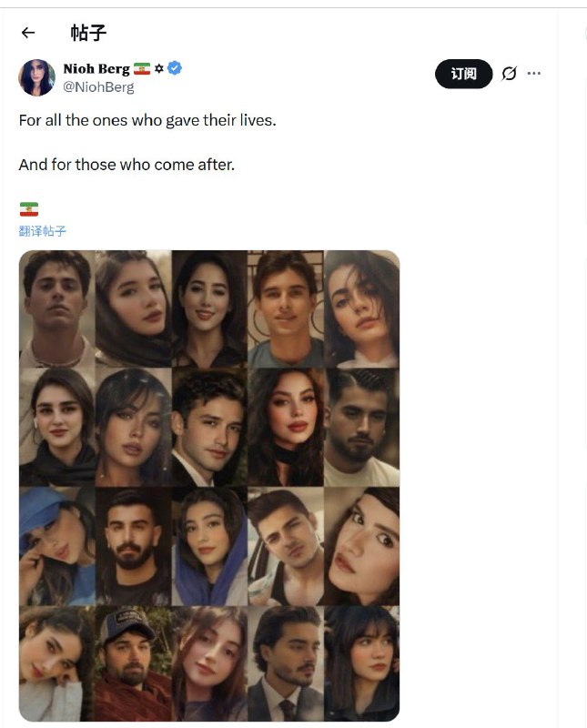Open the Nioh Berg display name link

[x=96, y=69]
